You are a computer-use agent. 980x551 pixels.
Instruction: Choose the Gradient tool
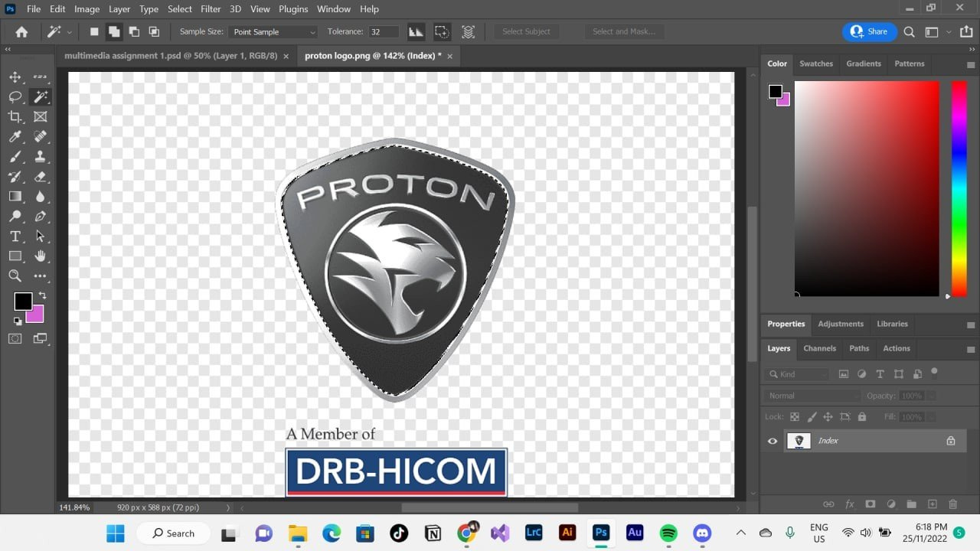15,197
